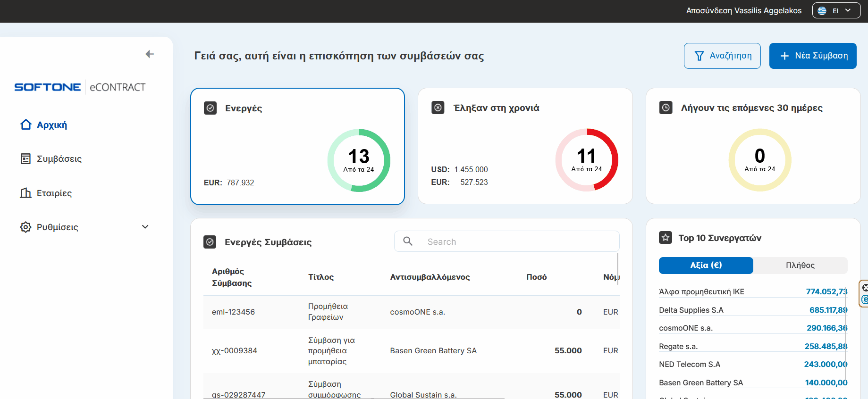Click the expired icon next to Έληξαν στη χρονιά
The width and height of the screenshot is (868, 399).
click(438, 108)
